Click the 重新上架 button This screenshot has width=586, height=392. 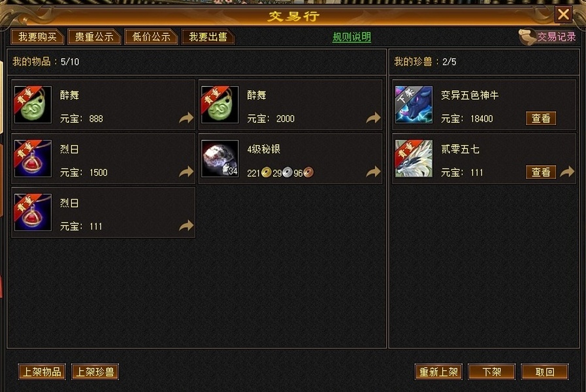pos(439,372)
